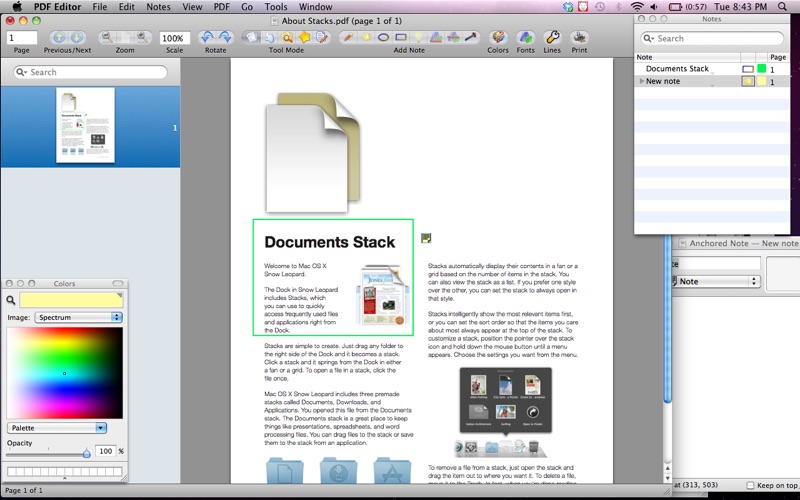Click the Opacity slider knob
The height and width of the screenshot is (500, 800).
point(87,453)
